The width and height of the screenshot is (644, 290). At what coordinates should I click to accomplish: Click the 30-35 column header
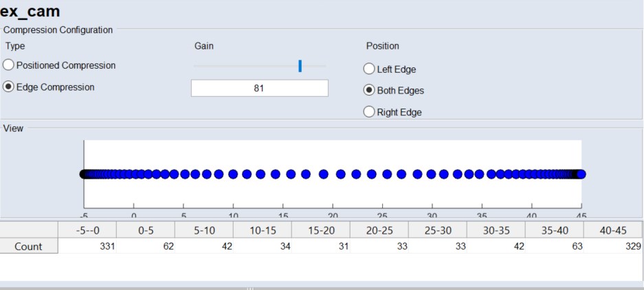tap(496, 230)
